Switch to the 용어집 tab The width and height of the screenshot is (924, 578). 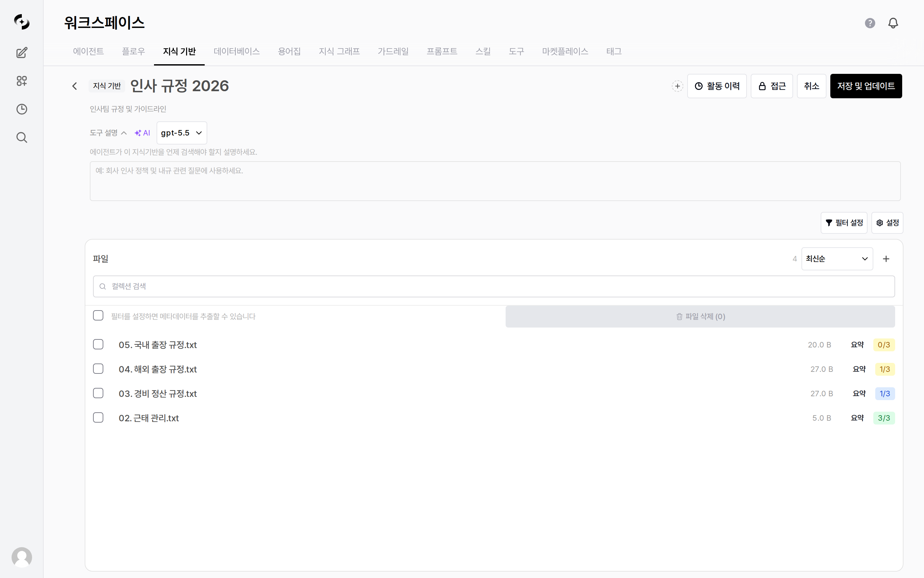point(289,51)
